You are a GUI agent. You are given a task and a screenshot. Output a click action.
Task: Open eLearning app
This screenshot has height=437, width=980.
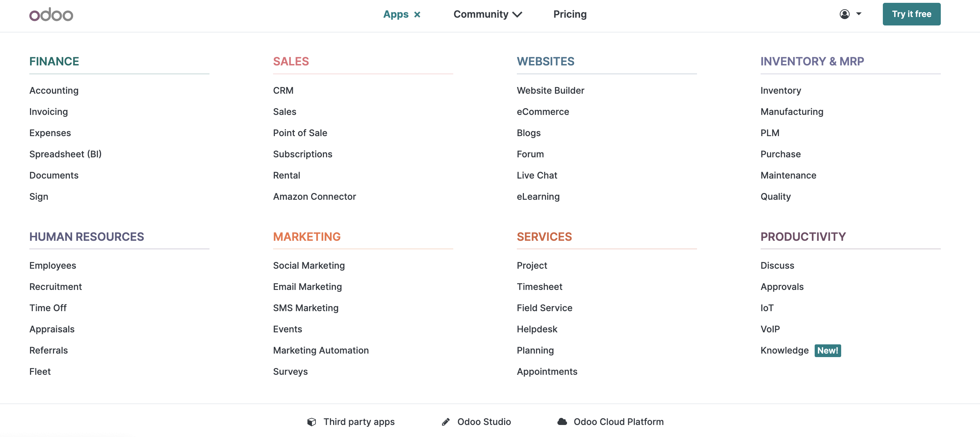pos(538,197)
